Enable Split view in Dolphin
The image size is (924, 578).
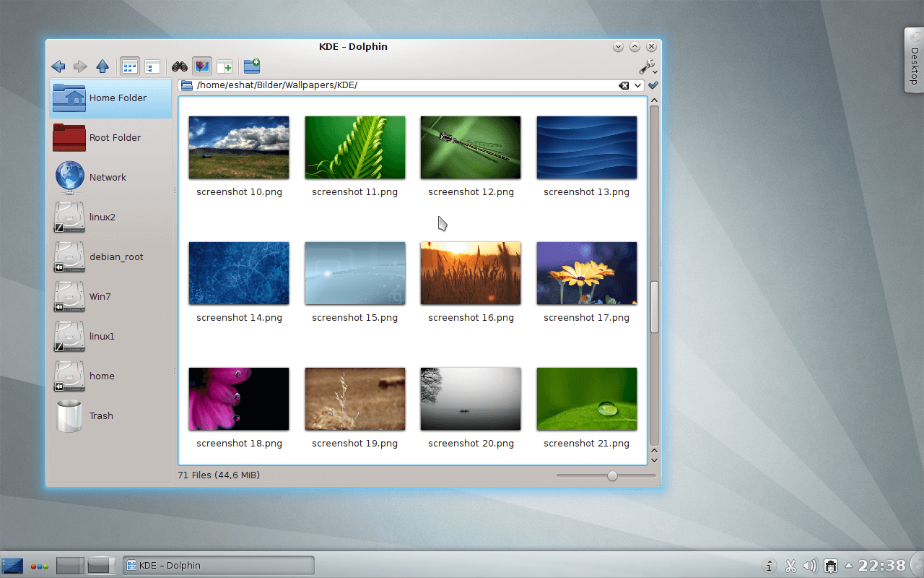coord(224,66)
